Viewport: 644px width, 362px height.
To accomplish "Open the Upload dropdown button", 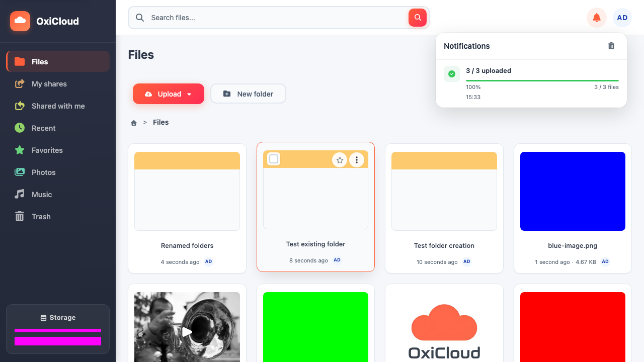I will [x=169, y=94].
